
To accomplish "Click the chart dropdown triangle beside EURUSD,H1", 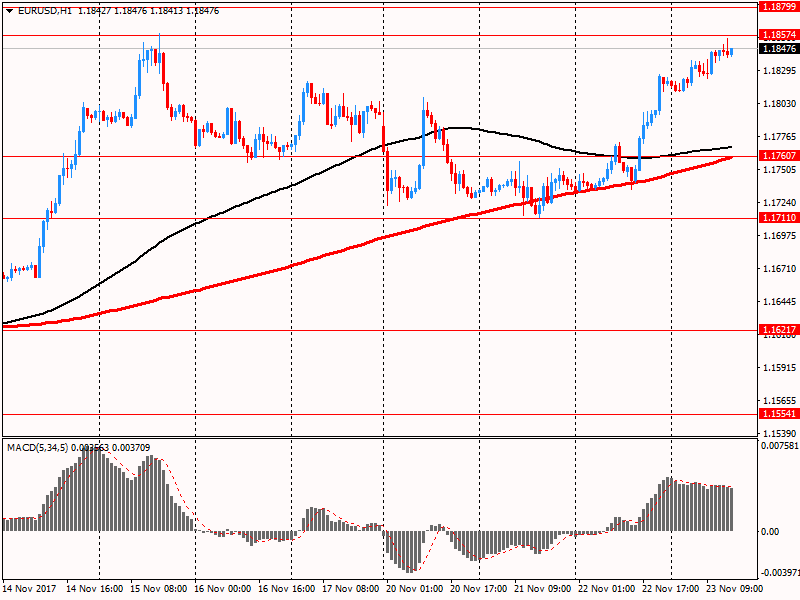I will [x=9, y=11].
